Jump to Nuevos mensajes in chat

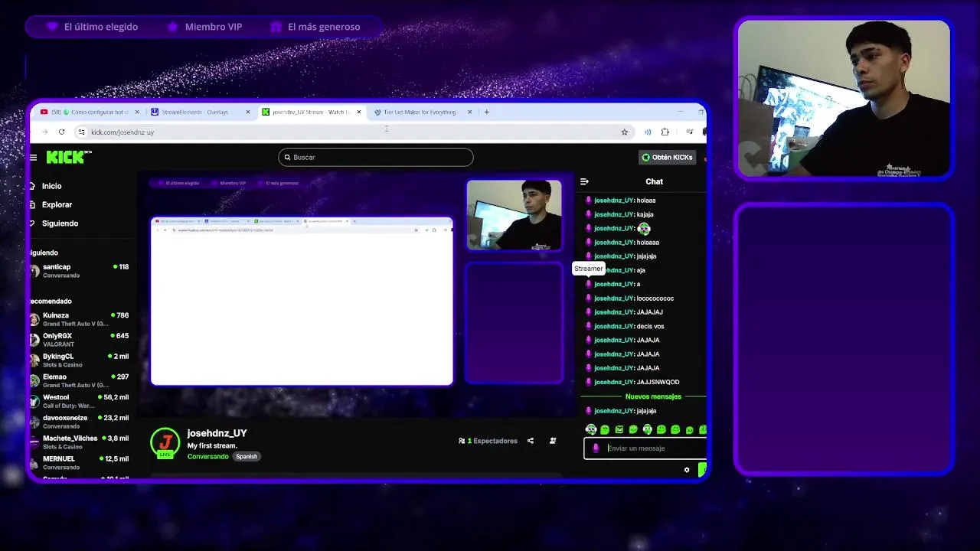(x=653, y=396)
